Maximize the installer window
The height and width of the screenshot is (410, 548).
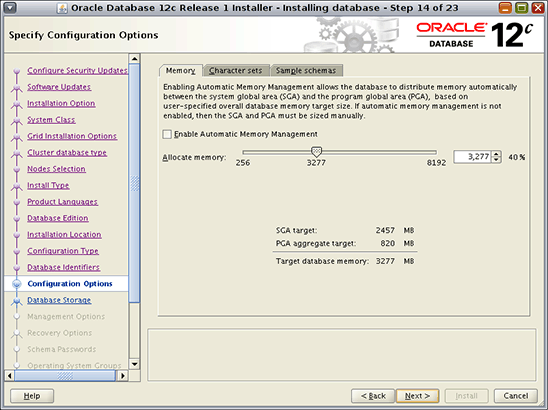click(x=521, y=7)
